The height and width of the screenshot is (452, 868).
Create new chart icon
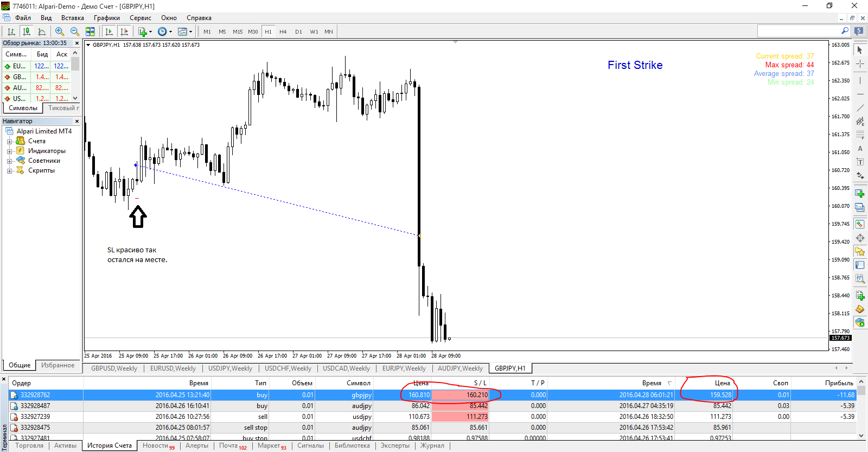860,193
